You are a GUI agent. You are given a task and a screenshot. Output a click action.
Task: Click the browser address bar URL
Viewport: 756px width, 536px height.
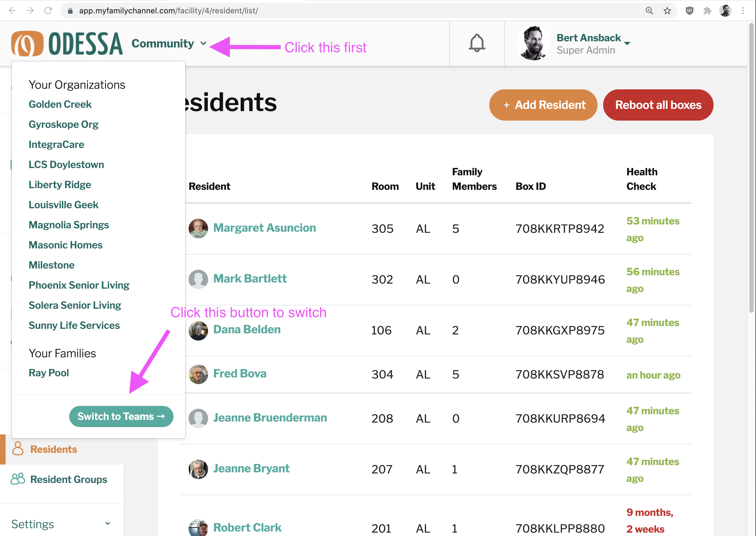(168, 11)
